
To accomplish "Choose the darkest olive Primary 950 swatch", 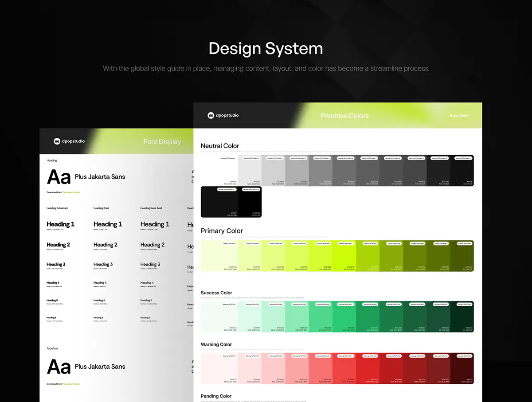I will pyautogui.click(x=462, y=256).
